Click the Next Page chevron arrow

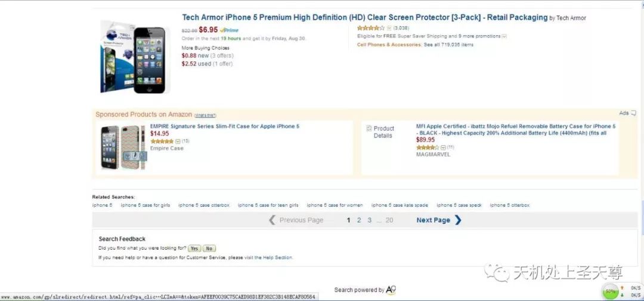(x=458, y=220)
